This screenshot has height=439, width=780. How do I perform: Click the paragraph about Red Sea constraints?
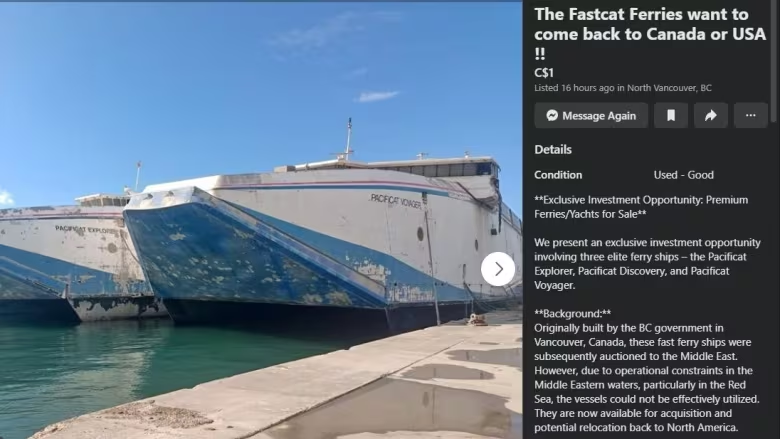click(647, 377)
